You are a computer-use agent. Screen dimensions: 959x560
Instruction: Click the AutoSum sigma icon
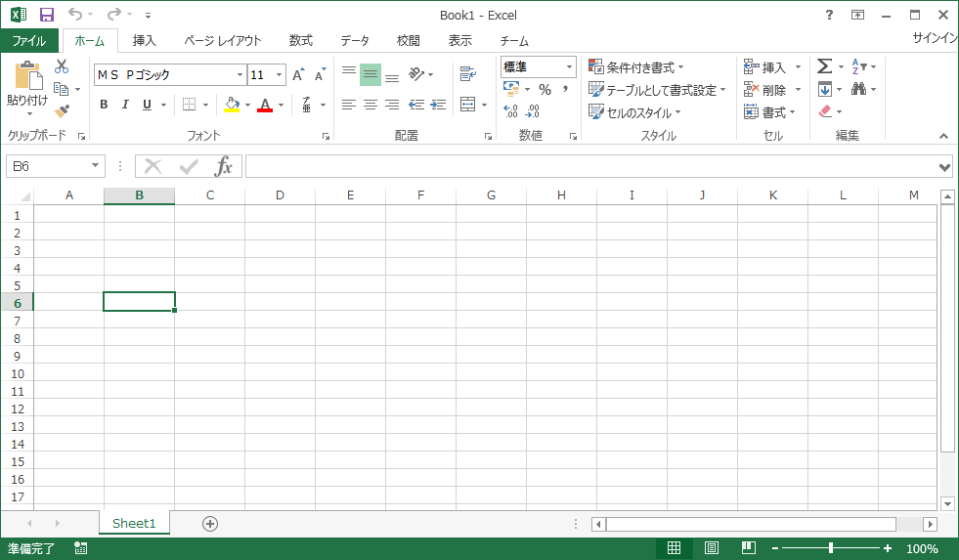pyautogui.click(x=824, y=66)
